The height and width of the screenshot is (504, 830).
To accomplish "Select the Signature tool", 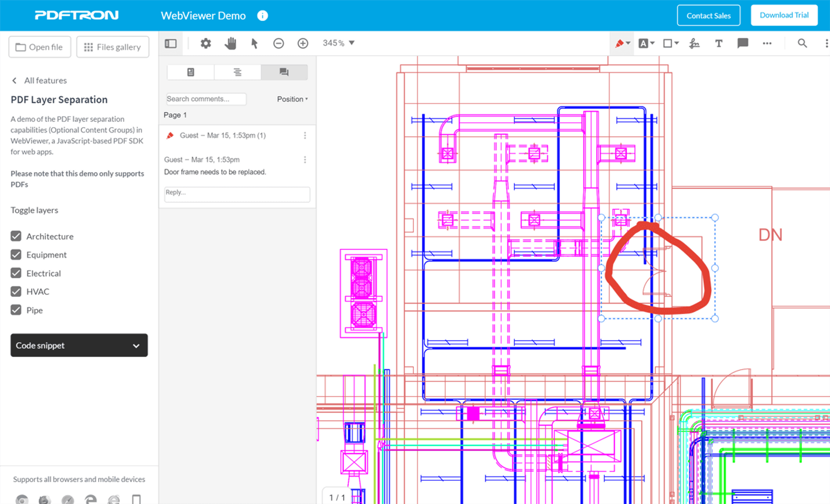I will (x=694, y=43).
